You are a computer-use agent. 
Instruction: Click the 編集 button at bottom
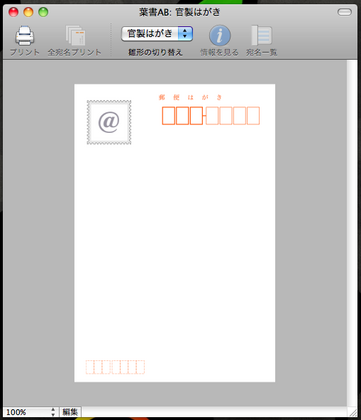click(70, 412)
